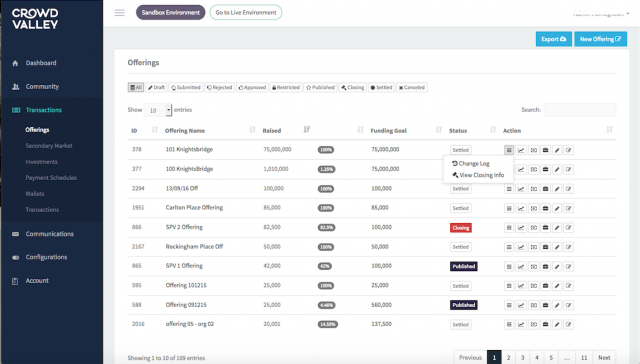Filter offerings by Canceled status
This screenshot has height=364, width=640.
(x=412, y=87)
